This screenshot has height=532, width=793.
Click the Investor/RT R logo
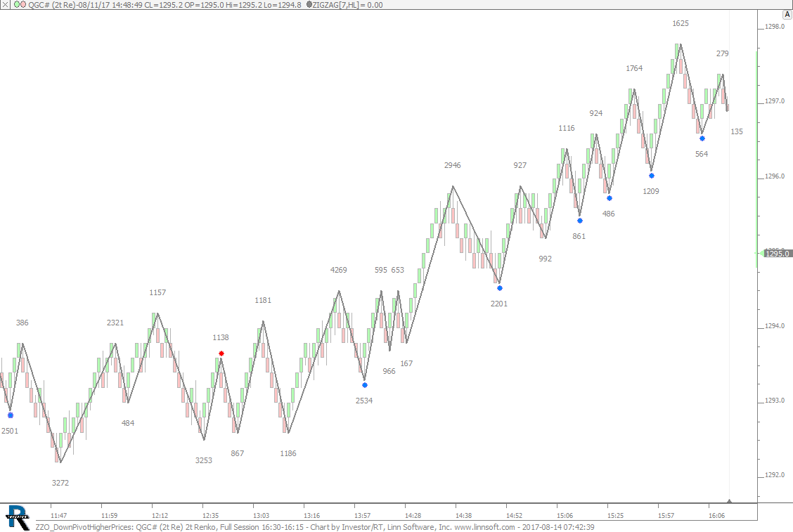click(18, 517)
